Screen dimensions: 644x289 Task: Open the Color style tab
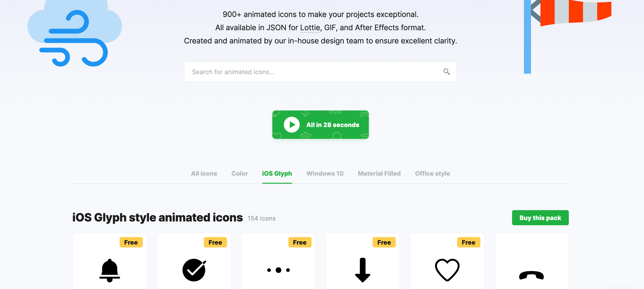[x=239, y=174]
